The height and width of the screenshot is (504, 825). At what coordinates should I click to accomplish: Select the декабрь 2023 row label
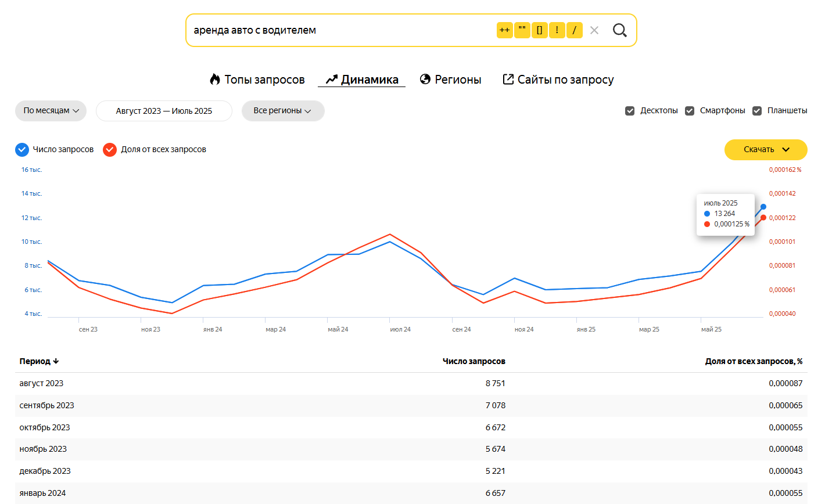click(45, 471)
